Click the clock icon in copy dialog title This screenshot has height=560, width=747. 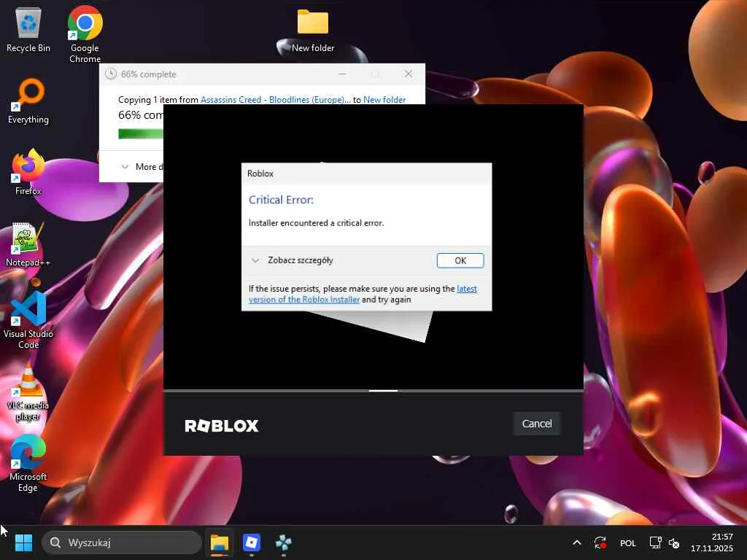click(111, 74)
